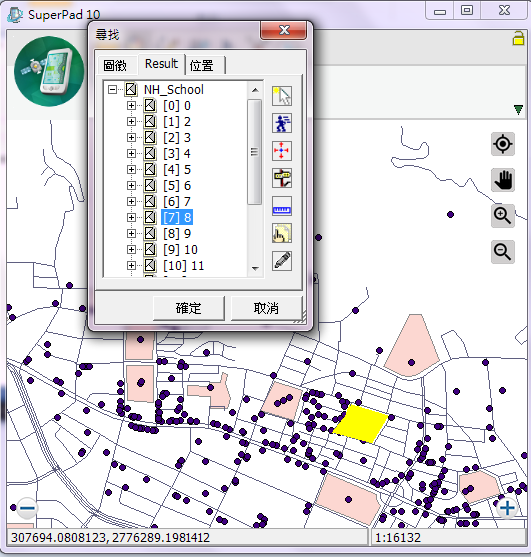Collapse the NH_School tree node
531x557 pixels.
click(112, 90)
